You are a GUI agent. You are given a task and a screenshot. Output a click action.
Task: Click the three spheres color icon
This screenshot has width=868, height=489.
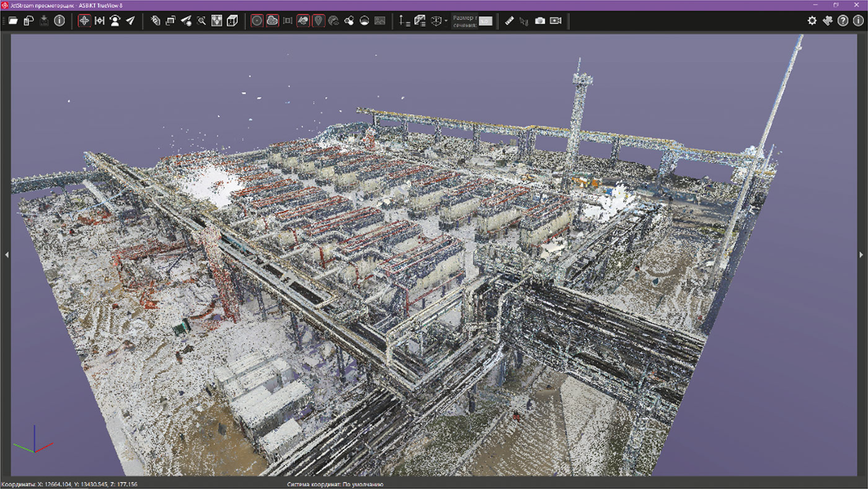[349, 20]
